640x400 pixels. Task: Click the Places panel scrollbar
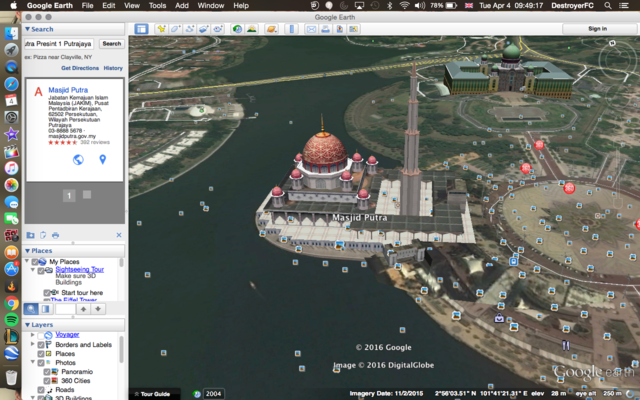[121, 263]
